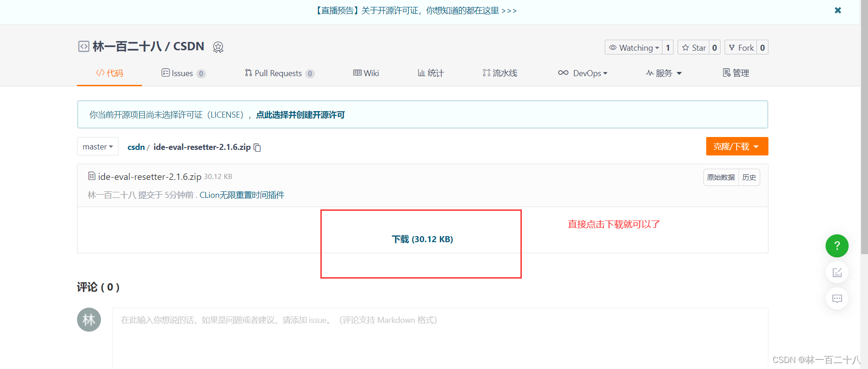The height and width of the screenshot is (369, 868).
Task: Open the Wiki tab
Action: 366,73
